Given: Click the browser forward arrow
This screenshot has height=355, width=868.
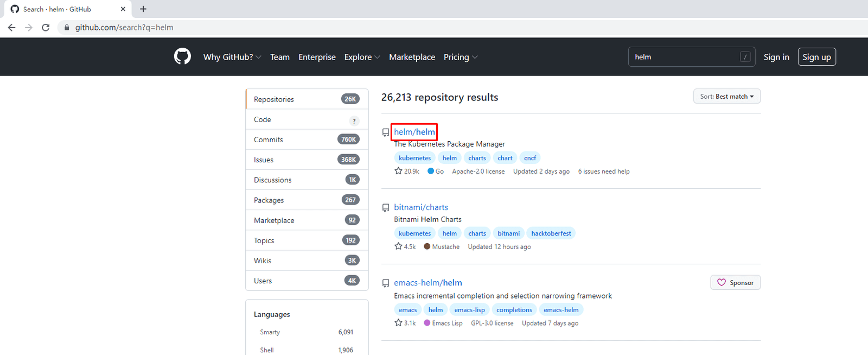Looking at the screenshot, I should (x=29, y=27).
